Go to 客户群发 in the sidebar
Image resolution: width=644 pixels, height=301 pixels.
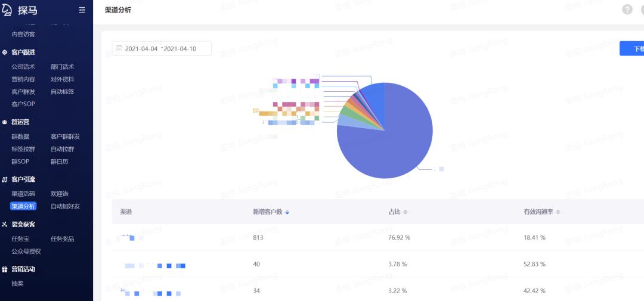(23, 92)
